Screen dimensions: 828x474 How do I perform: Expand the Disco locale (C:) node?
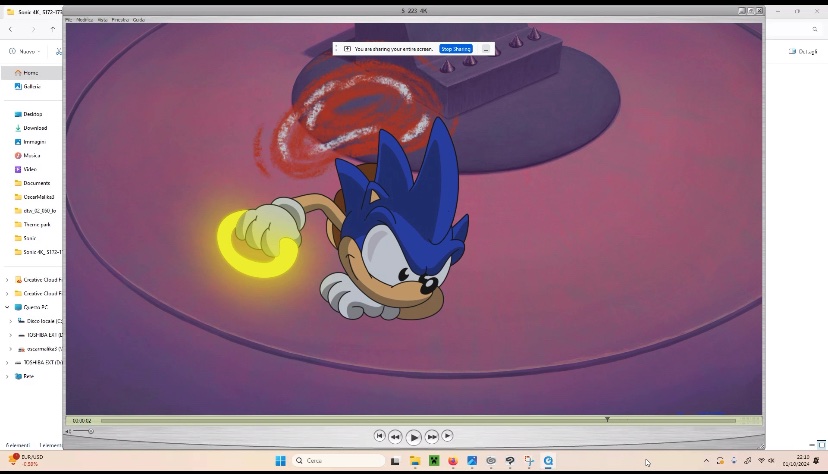pos(11,321)
